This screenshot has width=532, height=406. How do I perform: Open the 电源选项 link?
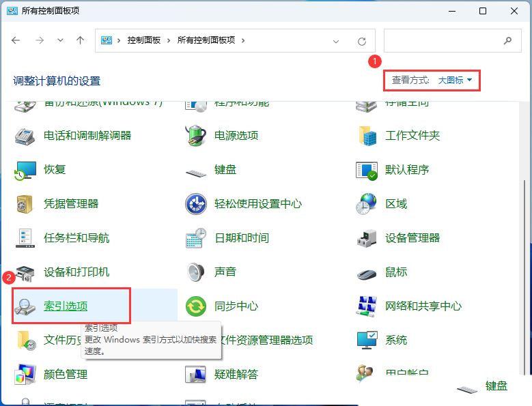pos(236,136)
